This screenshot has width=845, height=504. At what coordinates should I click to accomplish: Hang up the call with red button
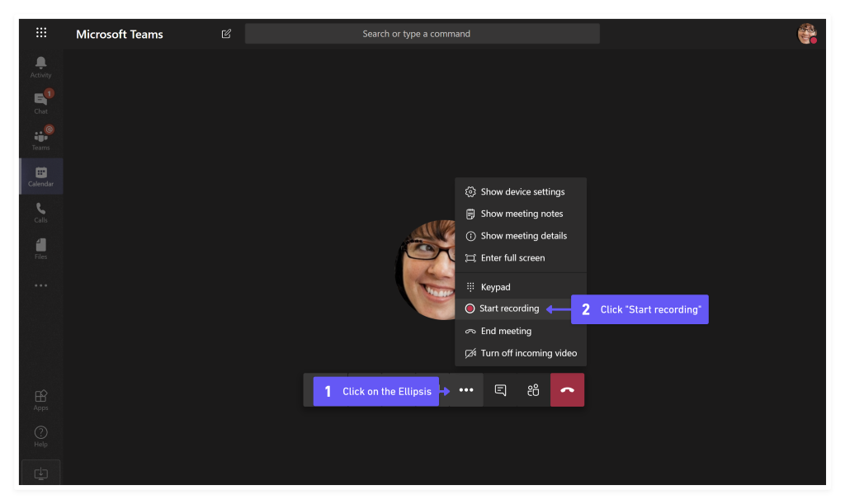567,390
